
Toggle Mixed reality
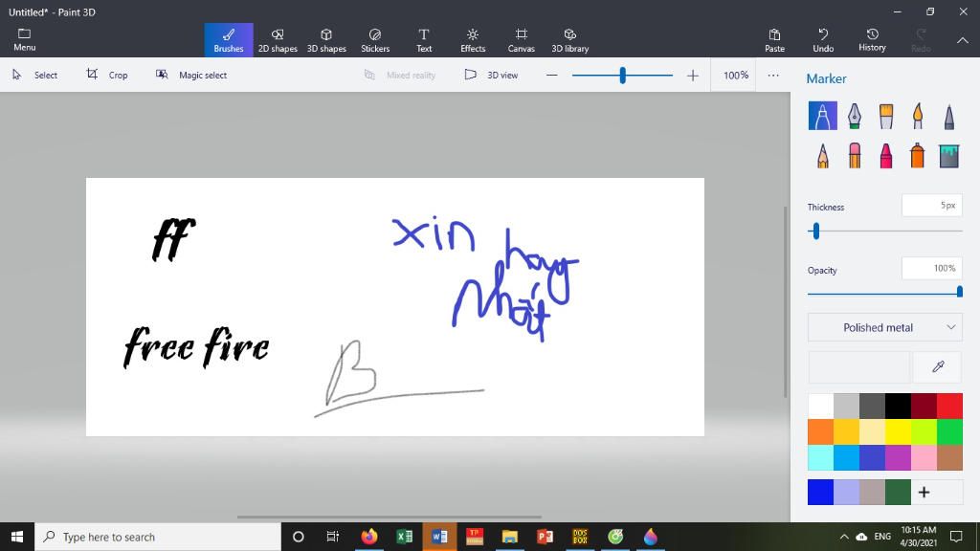(x=400, y=75)
